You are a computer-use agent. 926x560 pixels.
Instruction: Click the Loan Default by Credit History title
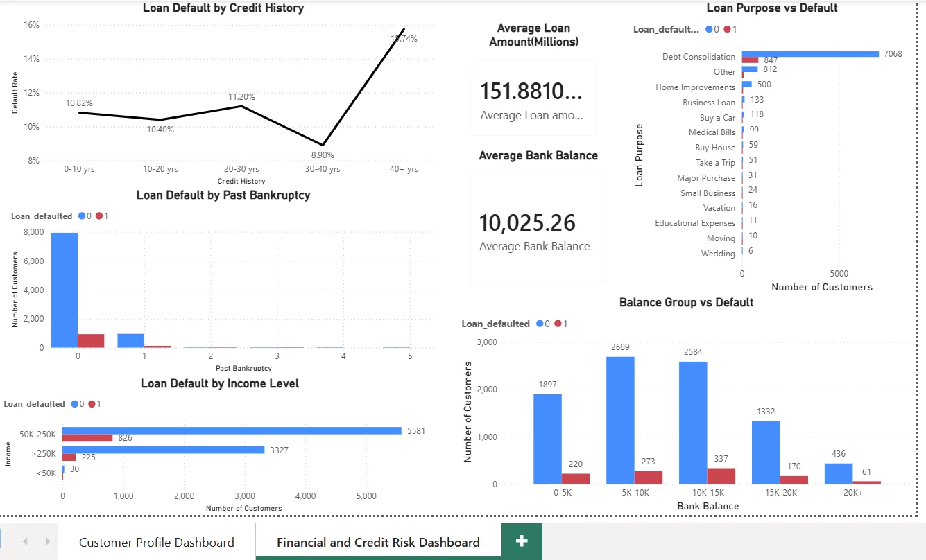223,8
